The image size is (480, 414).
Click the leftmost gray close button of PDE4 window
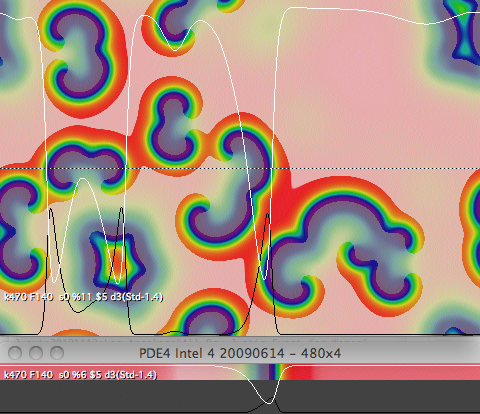coord(15,353)
